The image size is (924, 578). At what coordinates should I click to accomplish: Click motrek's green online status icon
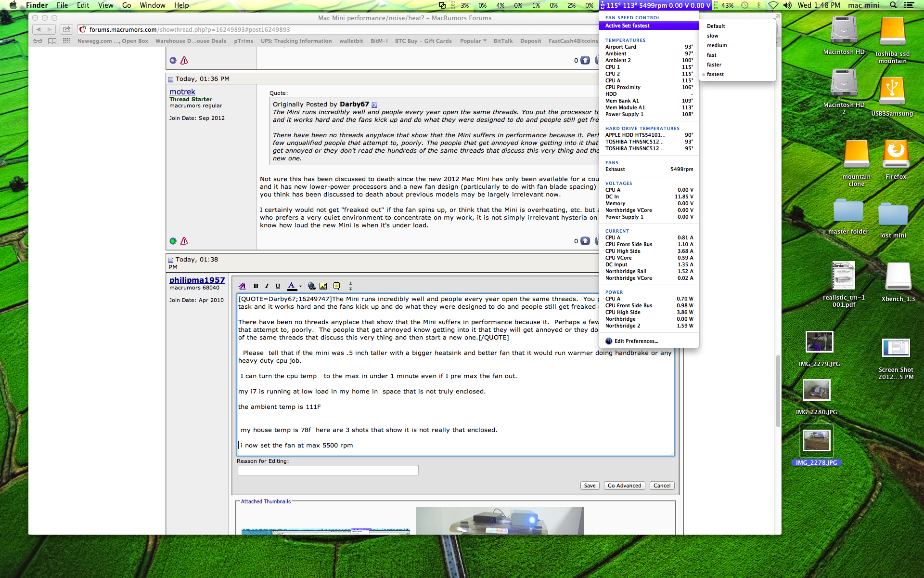coord(173,241)
